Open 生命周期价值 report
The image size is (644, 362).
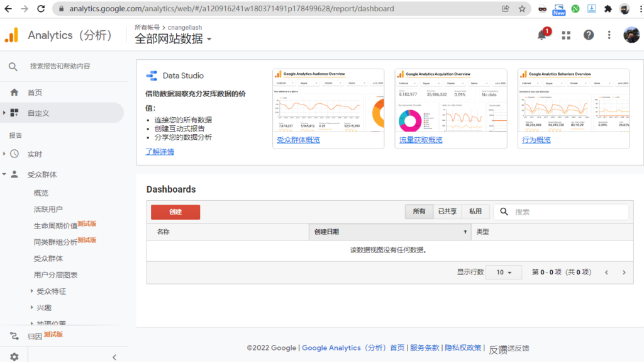coord(55,226)
